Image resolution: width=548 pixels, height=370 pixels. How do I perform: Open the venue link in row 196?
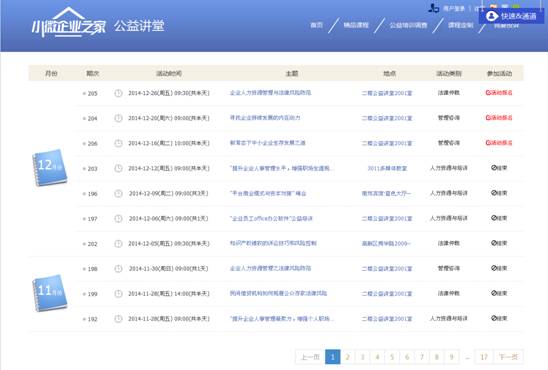coord(386,193)
